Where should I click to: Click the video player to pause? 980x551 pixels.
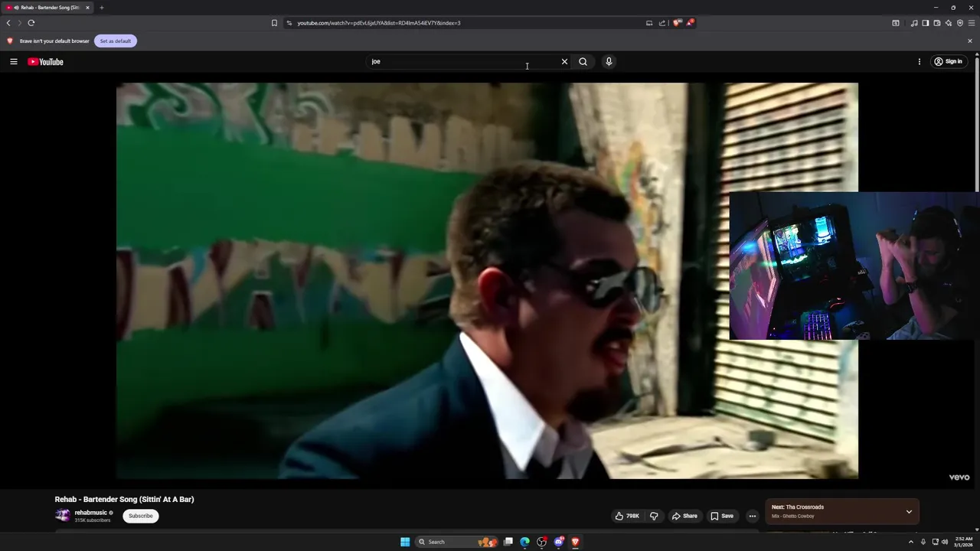pyautogui.click(x=487, y=281)
